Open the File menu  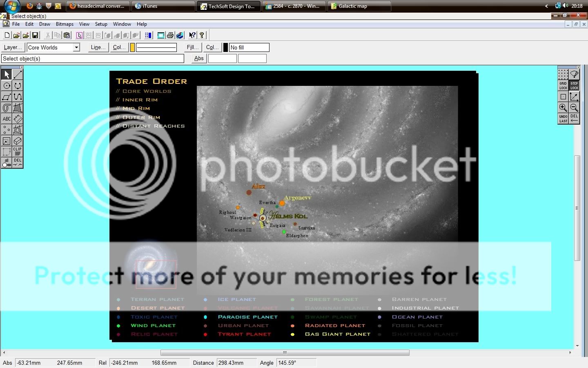16,24
